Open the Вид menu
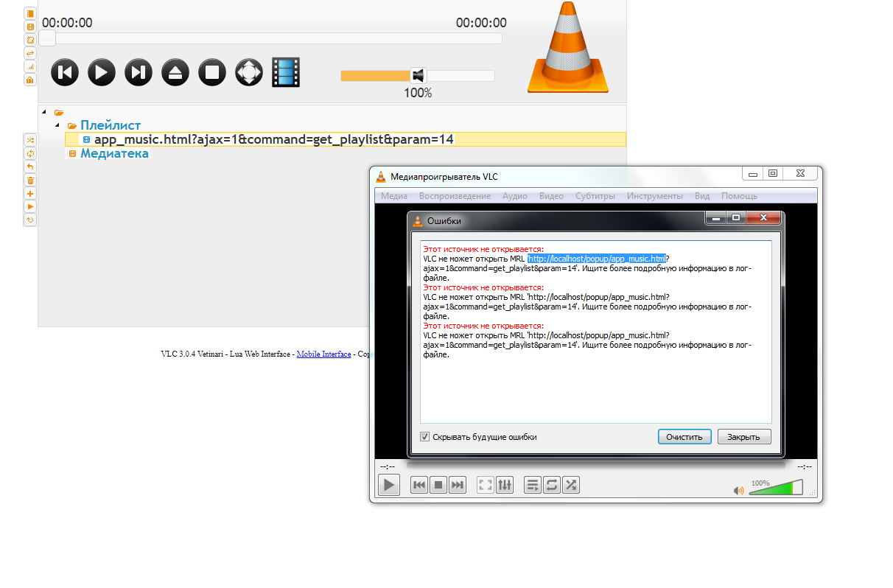The height and width of the screenshot is (588, 893). click(702, 196)
